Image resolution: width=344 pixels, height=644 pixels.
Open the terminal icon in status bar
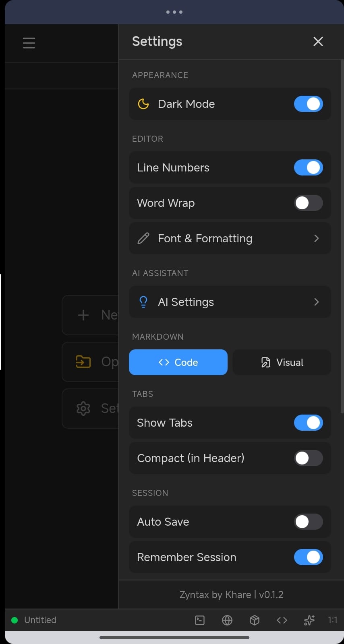coord(199,620)
